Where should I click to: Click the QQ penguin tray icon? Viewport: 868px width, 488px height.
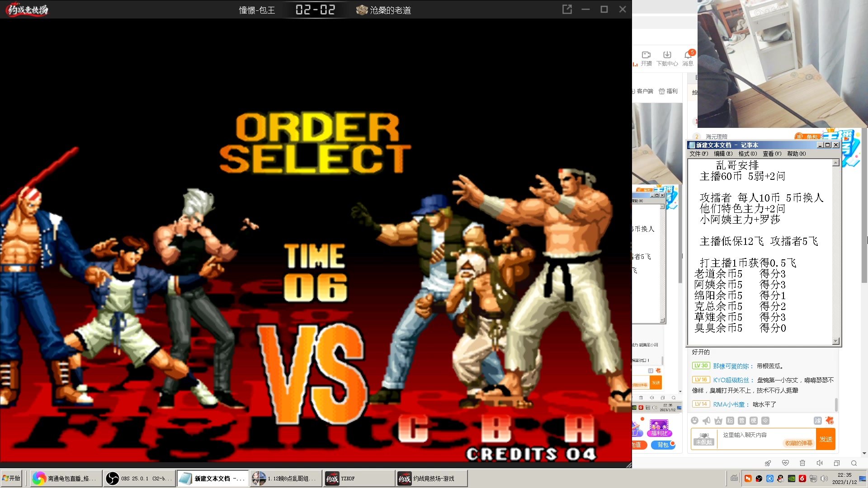(781, 479)
